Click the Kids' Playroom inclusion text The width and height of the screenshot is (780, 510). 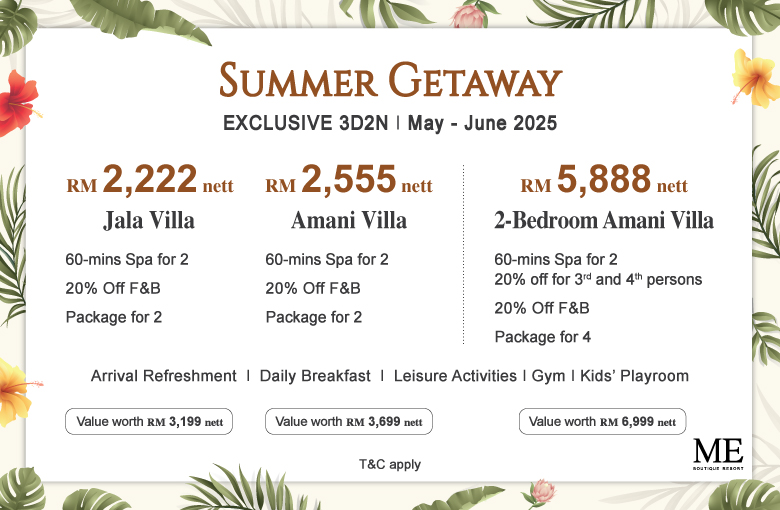[634, 376]
